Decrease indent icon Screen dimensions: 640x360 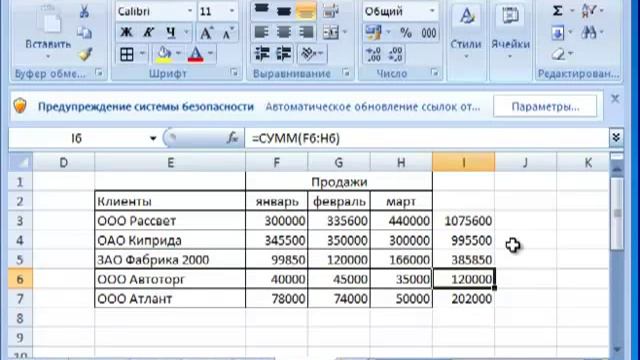262,53
